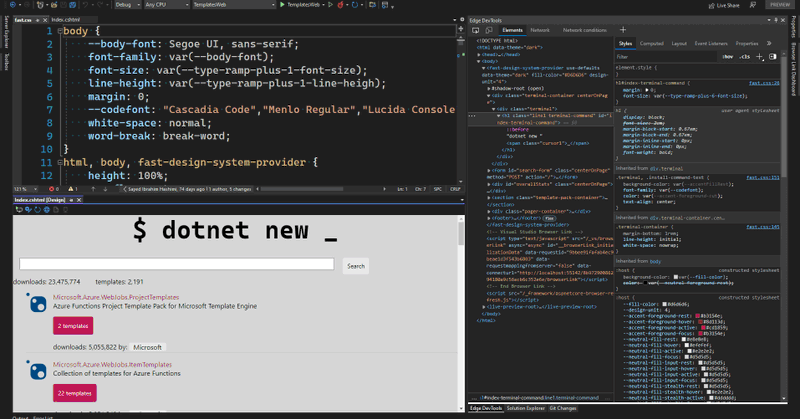Click the go to previous issue up arrow
Image resolution: width=800 pixels, height=419 pixels.
click(x=93, y=189)
